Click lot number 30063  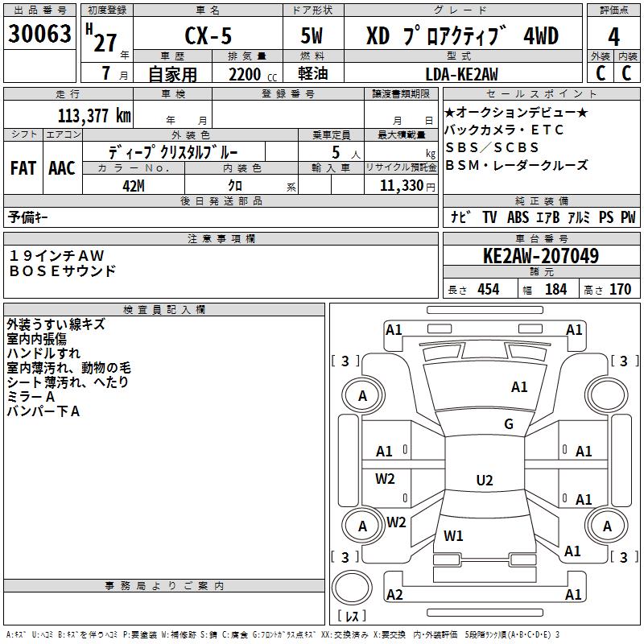point(39,34)
